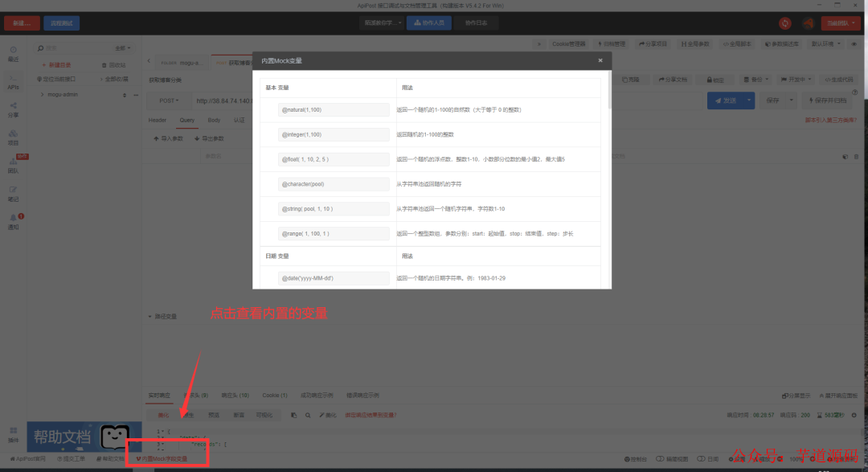Open the 笔记 sidebar section
The image size is (868, 472).
coord(14,194)
